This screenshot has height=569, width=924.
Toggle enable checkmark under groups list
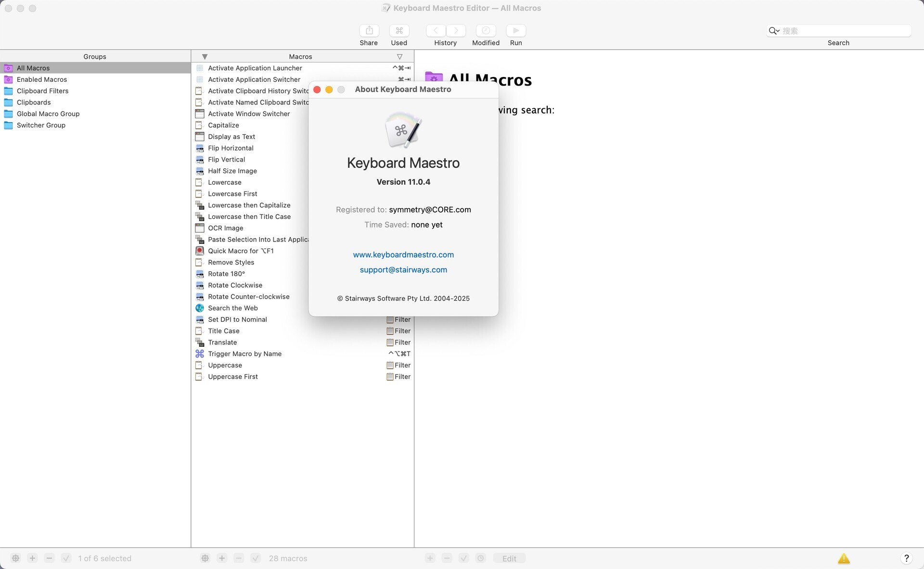(x=66, y=558)
